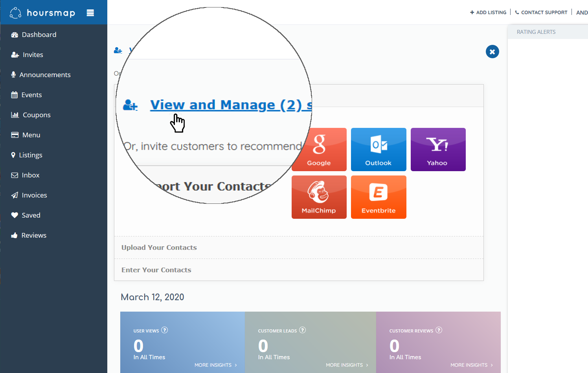Screen dimensions: 588x373
Task: Import contacts from Eventbrite
Action: pos(379,197)
